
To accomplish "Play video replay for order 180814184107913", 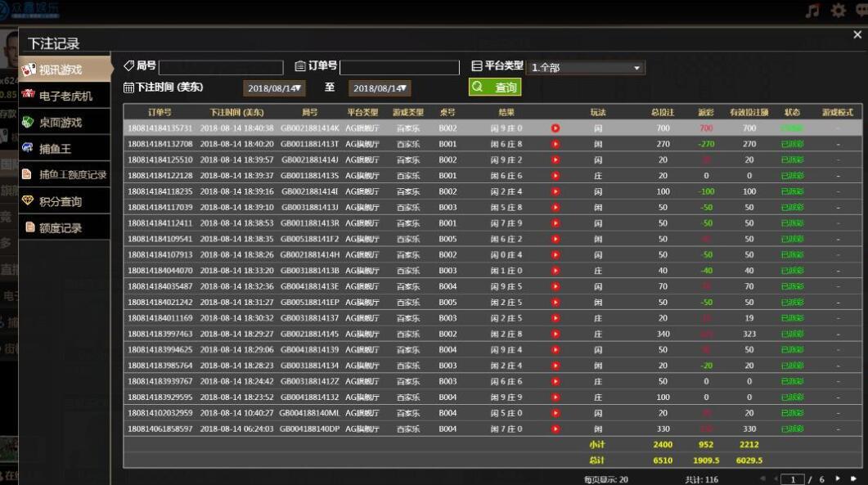I will 555,254.
